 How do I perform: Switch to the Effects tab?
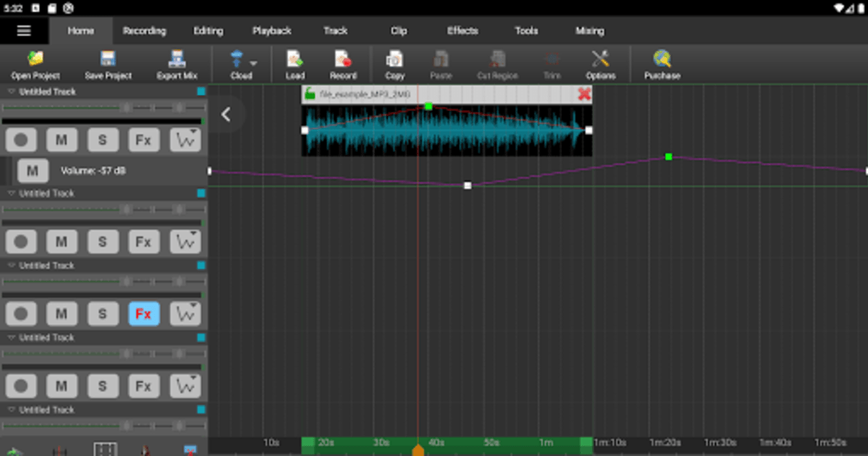[x=461, y=30]
